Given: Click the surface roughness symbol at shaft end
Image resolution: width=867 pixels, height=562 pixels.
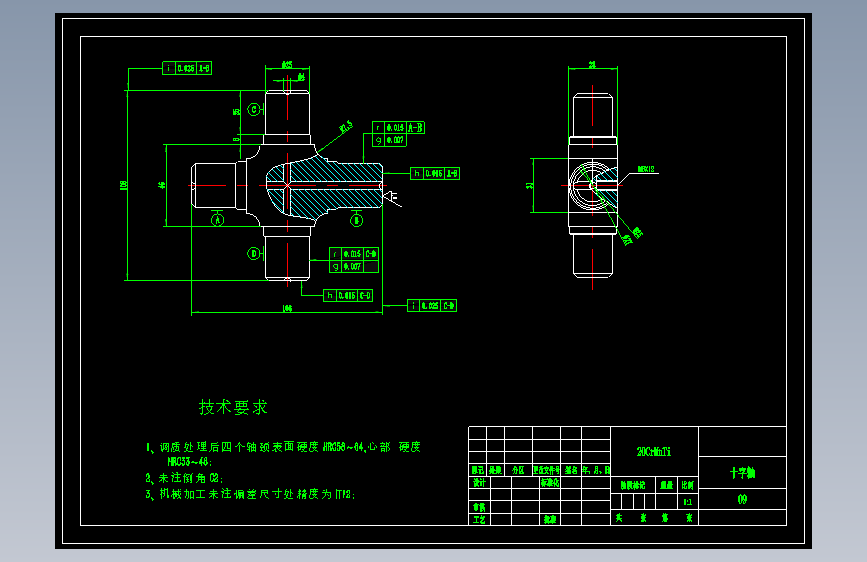Looking at the screenshot, I should (391, 198).
